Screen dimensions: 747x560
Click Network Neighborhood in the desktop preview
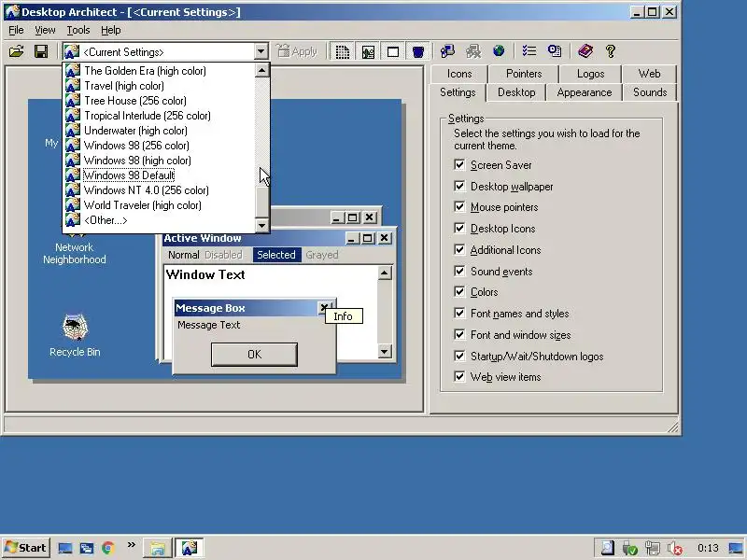[x=75, y=253]
